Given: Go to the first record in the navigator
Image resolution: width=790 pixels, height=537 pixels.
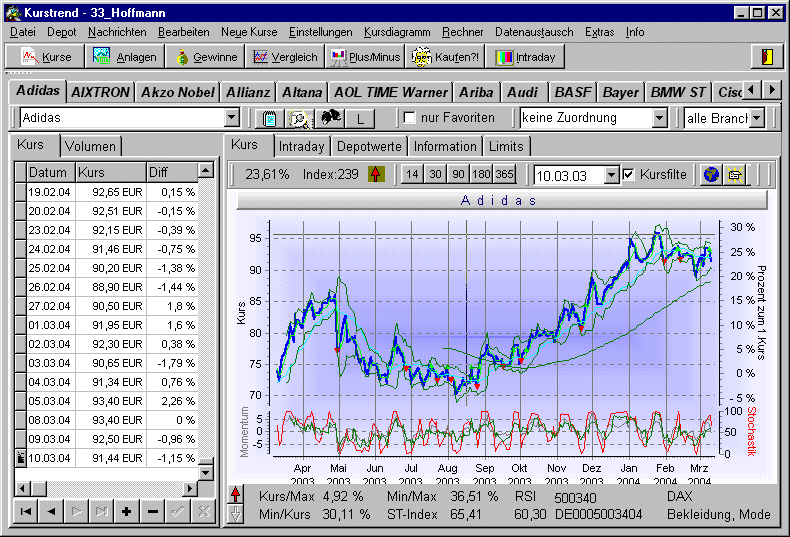Looking at the screenshot, I should coord(26,512).
